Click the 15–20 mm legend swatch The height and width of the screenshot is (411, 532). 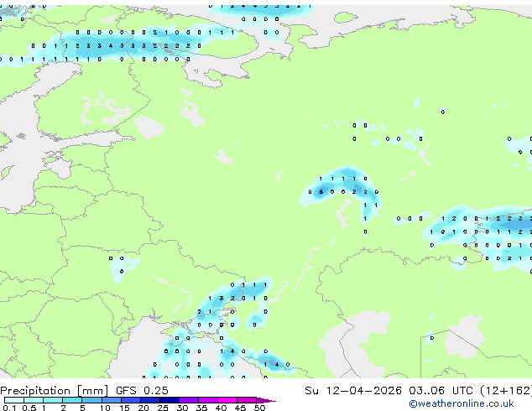tap(130, 400)
